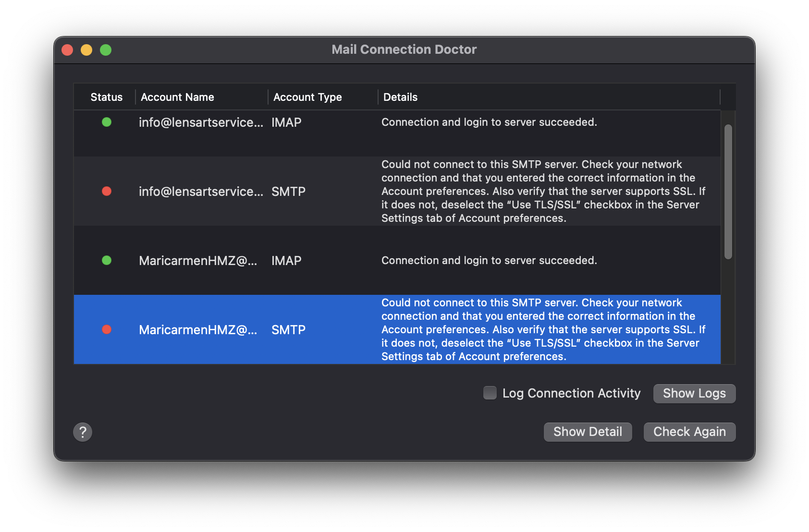
Task: Click the red status dot for info@lensartservice SMTP
Action: [x=107, y=191]
